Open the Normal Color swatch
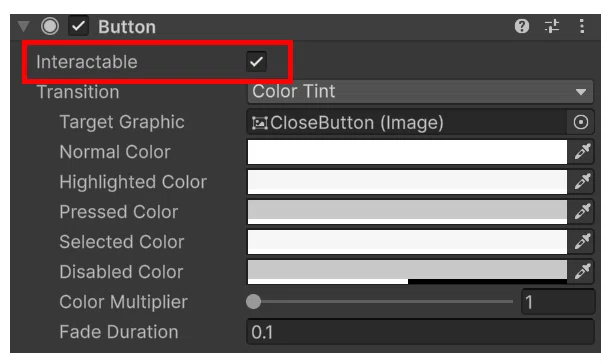 tap(407, 152)
